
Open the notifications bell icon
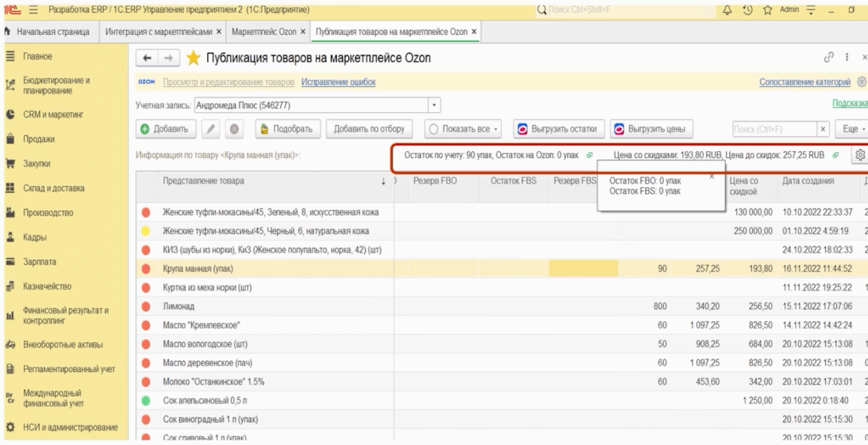pos(727,10)
